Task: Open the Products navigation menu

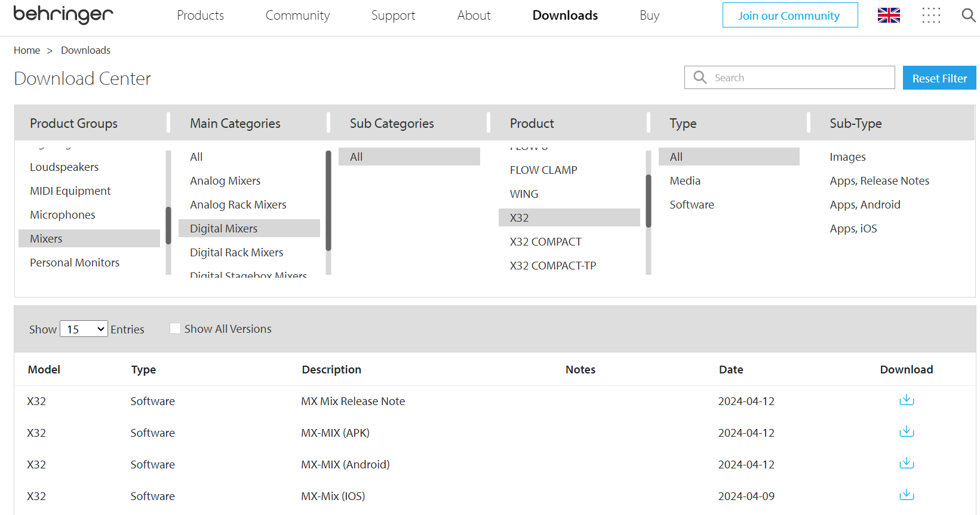Action: point(200,16)
